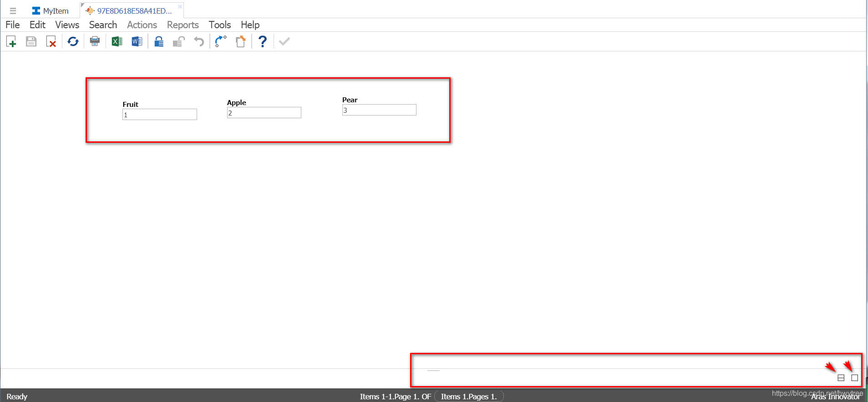Switch to the MyItem tab
Image resolution: width=868 pixels, height=402 pixels.
coord(50,11)
